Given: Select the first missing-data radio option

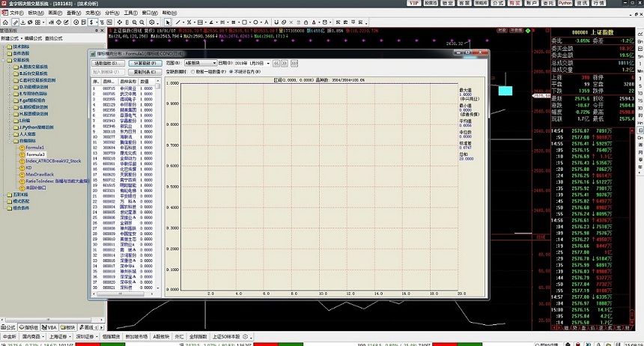Looking at the screenshot, I should point(193,71).
